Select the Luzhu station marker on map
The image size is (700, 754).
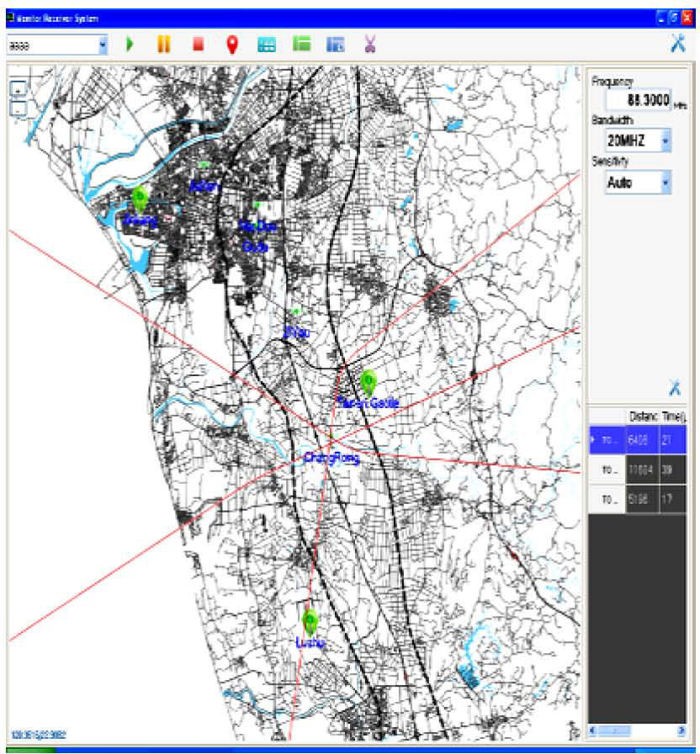click(x=310, y=621)
